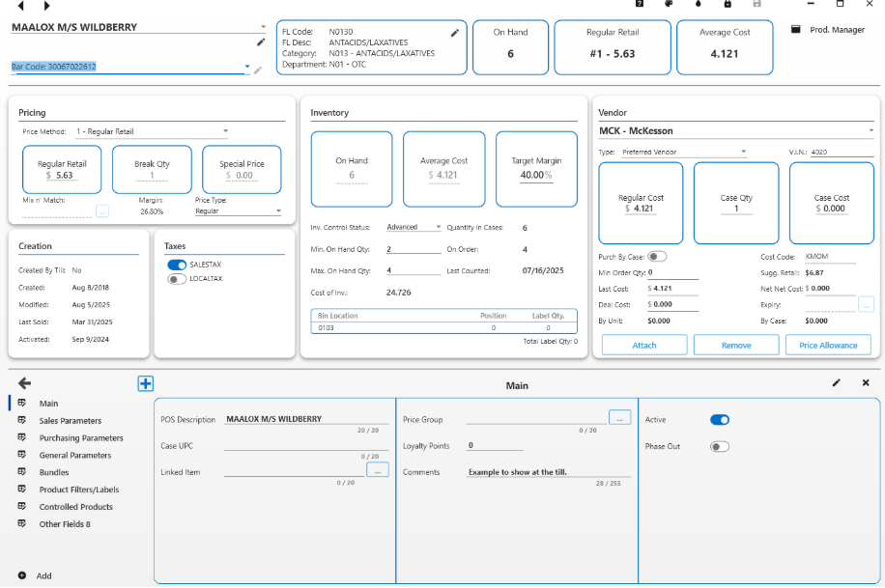
Task: Click the icon beside Purchasing Parameters
Action: pyautogui.click(x=22, y=437)
